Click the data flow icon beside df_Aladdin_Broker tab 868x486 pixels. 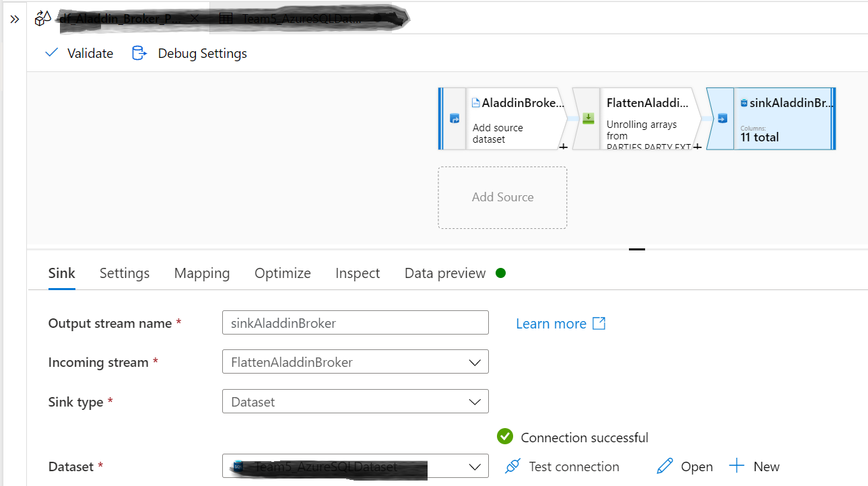(41, 18)
